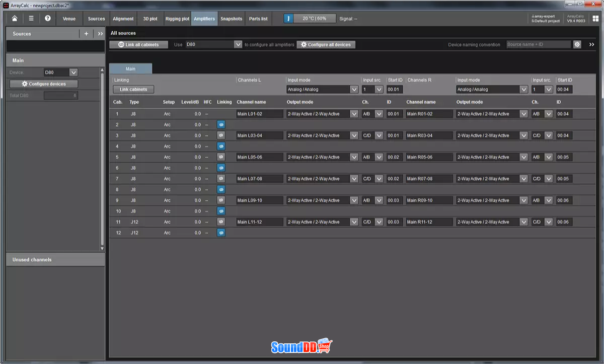Open the Home screen icon

tap(15, 19)
